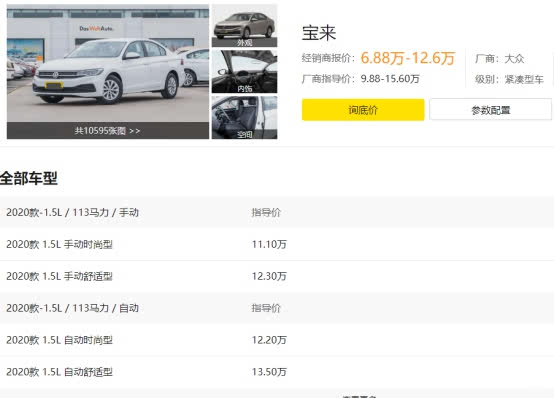
Task: Click the 全部车型 heading
Action: (x=29, y=178)
